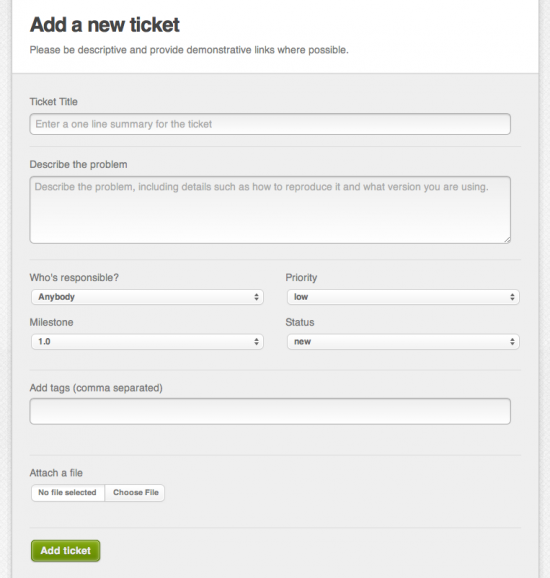Open the Who's responsible dropdown
This screenshot has width=550, height=578.
pyautogui.click(x=147, y=297)
